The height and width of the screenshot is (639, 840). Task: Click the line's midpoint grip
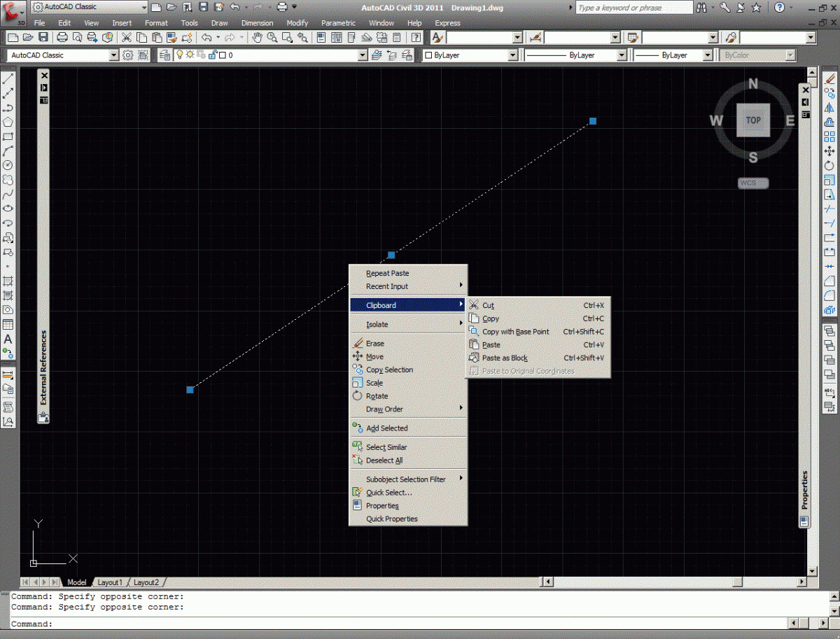pos(391,255)
